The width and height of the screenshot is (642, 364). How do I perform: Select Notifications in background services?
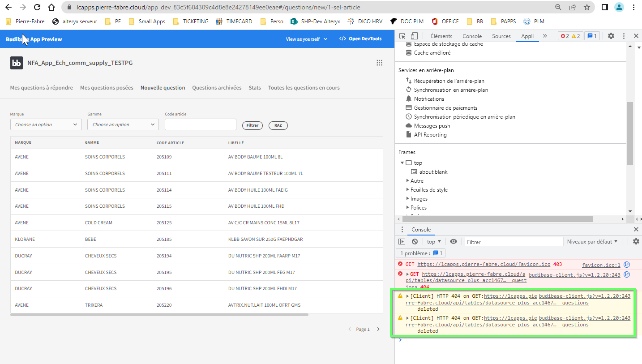click(429, 99)
